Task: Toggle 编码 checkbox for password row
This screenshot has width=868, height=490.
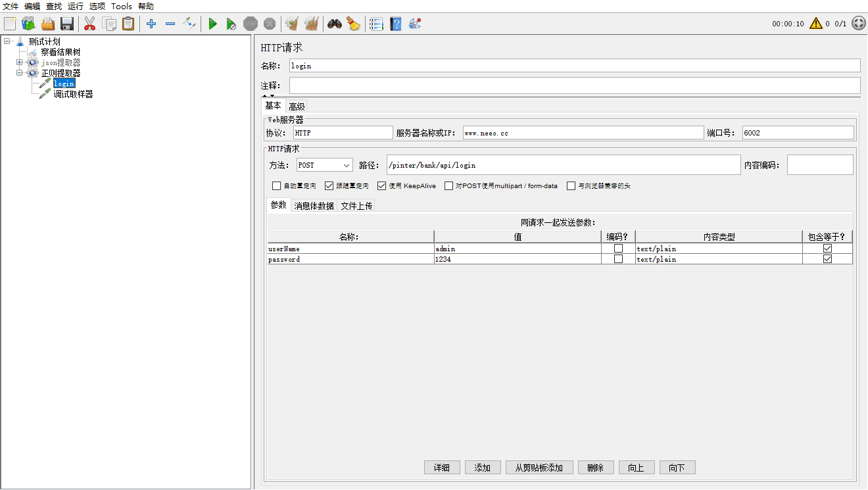Action: (618, 259)
